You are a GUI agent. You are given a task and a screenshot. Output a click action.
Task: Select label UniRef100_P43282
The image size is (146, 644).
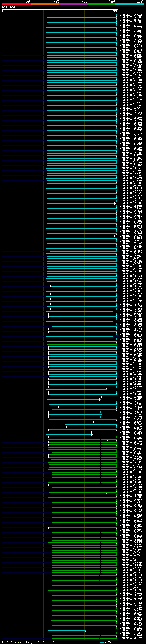(131, 364)
